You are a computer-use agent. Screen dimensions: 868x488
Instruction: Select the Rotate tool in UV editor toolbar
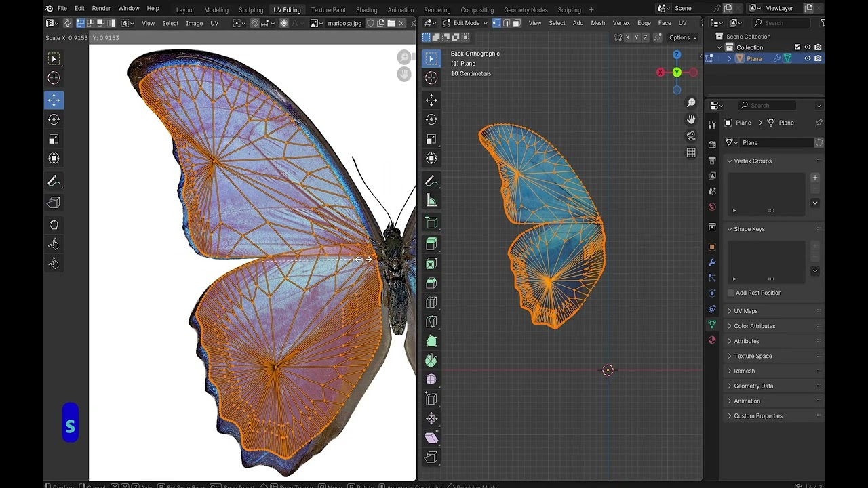pos(54,119)
